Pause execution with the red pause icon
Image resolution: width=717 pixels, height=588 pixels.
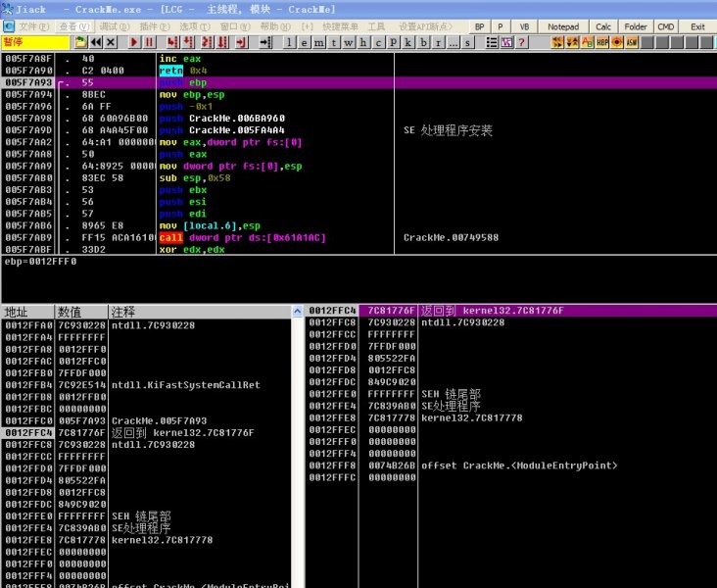149,42
